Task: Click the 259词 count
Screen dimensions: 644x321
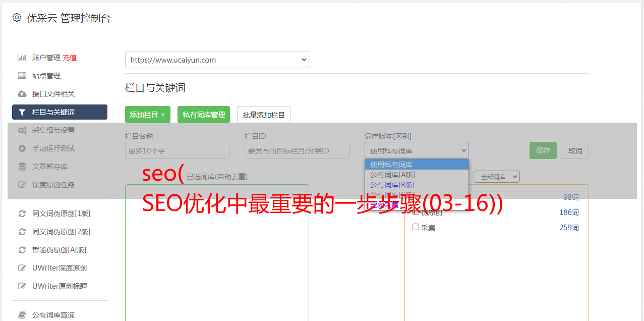Action: click(569, 228)
